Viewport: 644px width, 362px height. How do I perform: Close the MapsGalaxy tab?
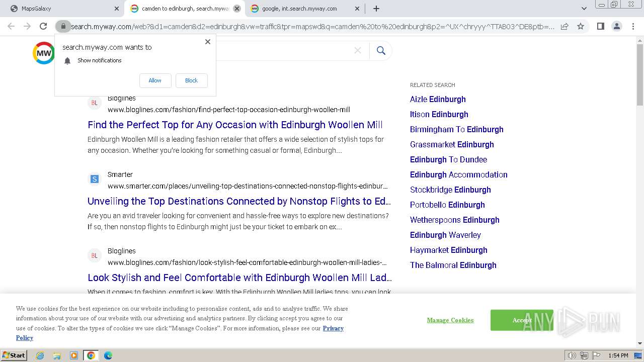tap(117, 9)
